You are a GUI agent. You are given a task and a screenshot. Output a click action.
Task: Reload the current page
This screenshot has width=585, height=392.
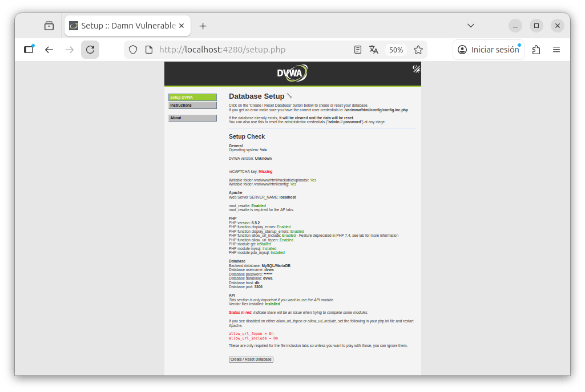[x=90, y=50]
